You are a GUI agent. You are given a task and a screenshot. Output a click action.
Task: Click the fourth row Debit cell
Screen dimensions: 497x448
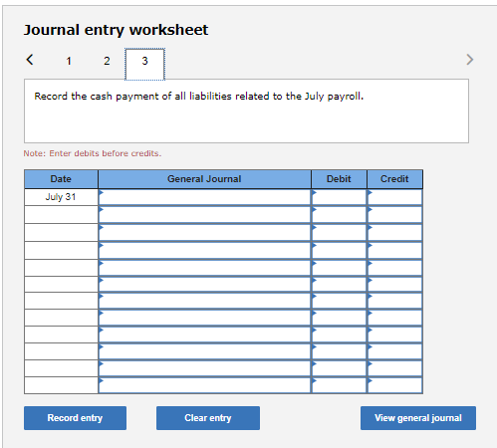click(x=339, y=250)
